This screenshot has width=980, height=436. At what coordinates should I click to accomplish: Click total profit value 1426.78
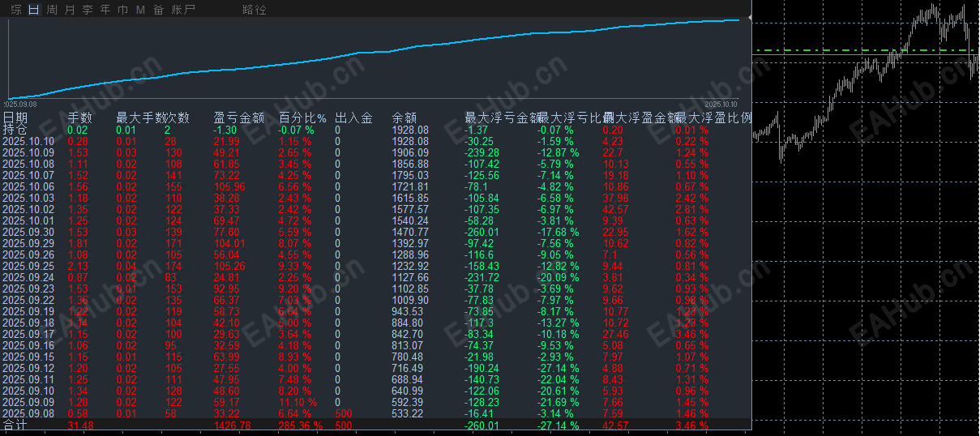pos(233,425)
